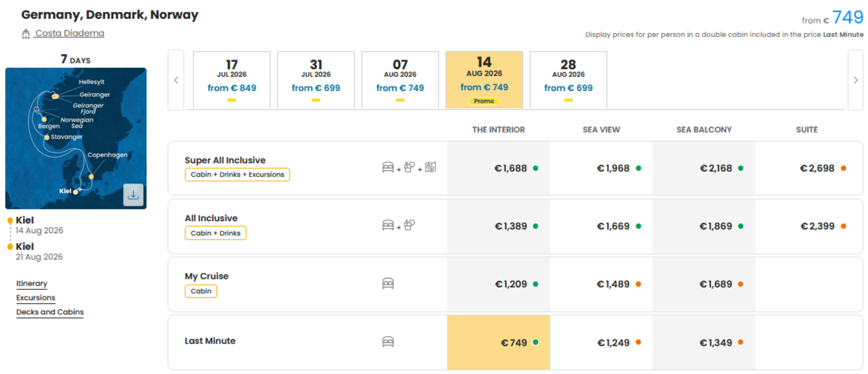Viewport: 868px width, 374px height.
Task: Click the cabin bed icon in Last Minute row
Action: tap(388, 342)
